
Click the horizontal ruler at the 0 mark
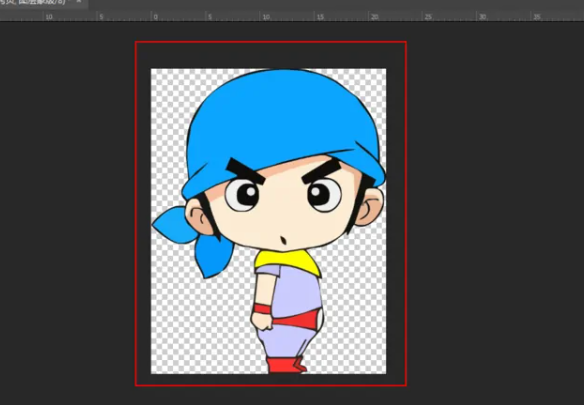pyautogui.click(x=156, y=17)
